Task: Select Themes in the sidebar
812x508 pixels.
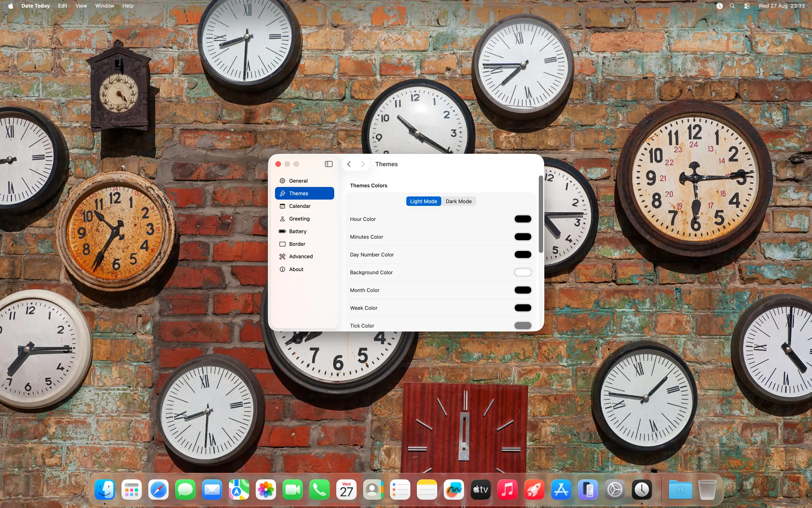Action: click(304, 193)
